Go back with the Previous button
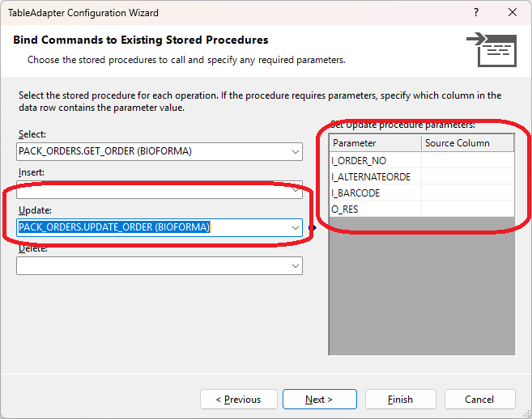This screenshot has width=532, height=419. click(x=238, y=400)
